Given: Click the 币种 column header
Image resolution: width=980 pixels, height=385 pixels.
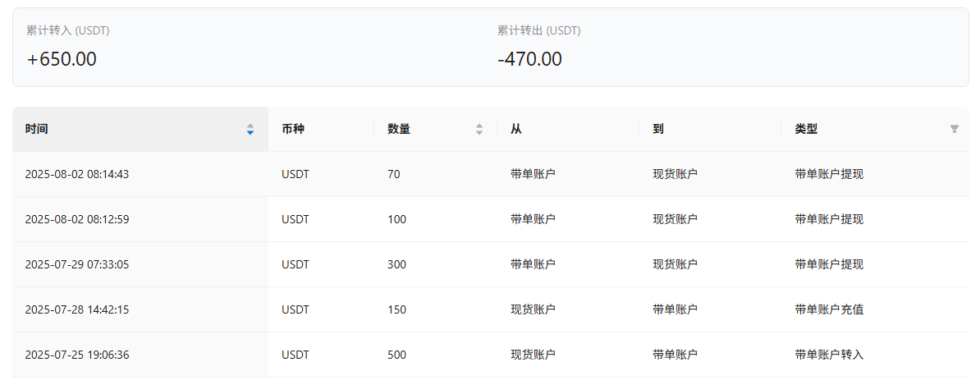Looking at the screenshot, I should 321,130.
